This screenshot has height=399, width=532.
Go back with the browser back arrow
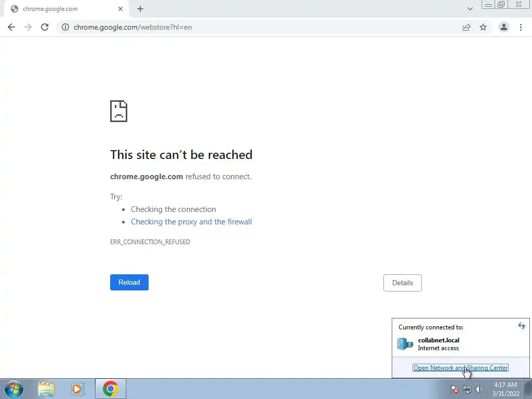click(x=11, y=27)
